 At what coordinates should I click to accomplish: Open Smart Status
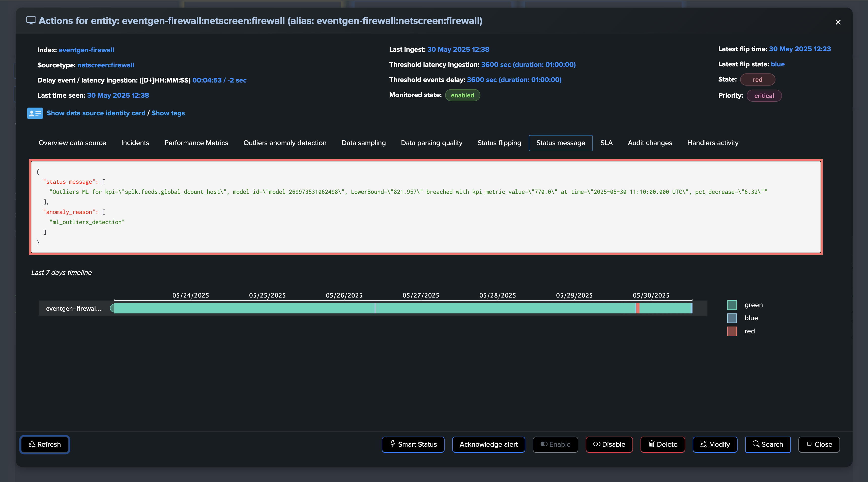[x=413, y=444]
